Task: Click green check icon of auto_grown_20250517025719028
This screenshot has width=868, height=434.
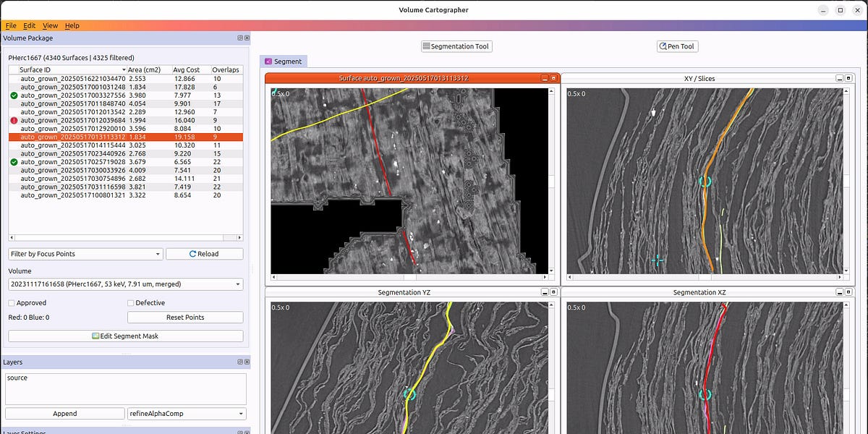Action: pyautogui.click(x=14, y=162)
